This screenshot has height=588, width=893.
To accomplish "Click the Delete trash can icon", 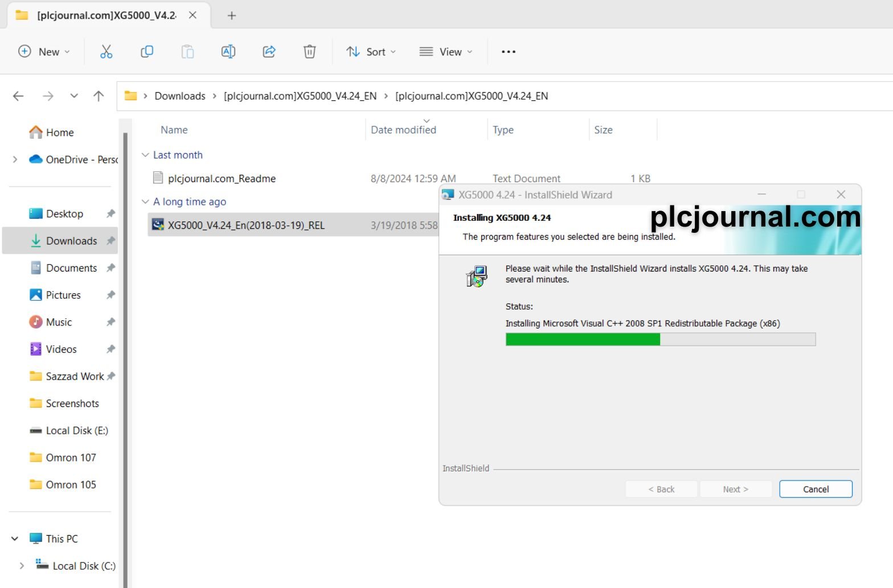I will (309, 52).
